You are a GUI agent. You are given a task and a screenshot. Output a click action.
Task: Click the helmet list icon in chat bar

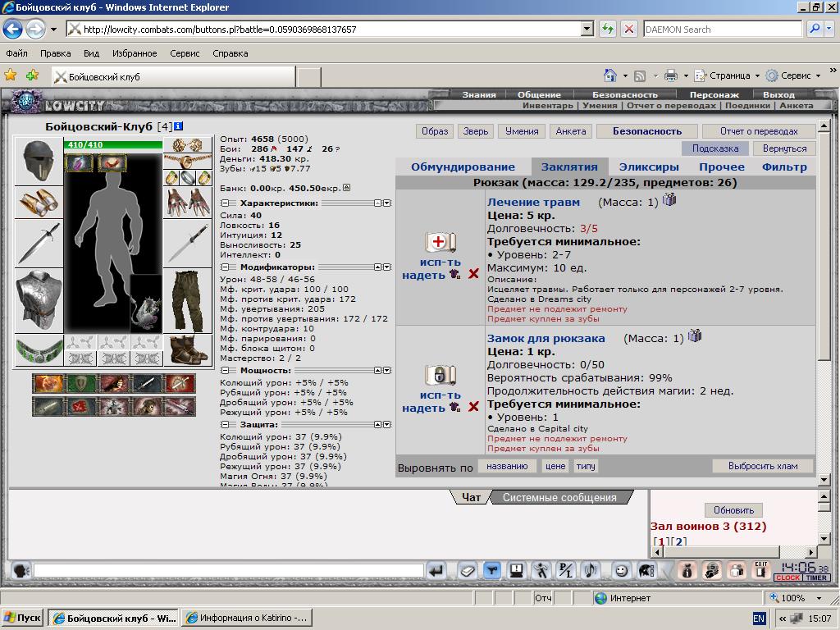(x=646, y=571)
